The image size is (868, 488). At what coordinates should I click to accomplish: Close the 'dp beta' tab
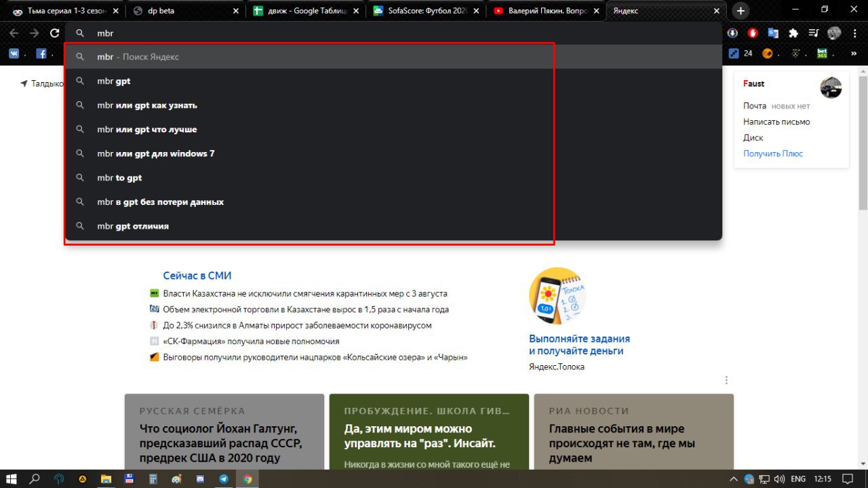point(236,11)
